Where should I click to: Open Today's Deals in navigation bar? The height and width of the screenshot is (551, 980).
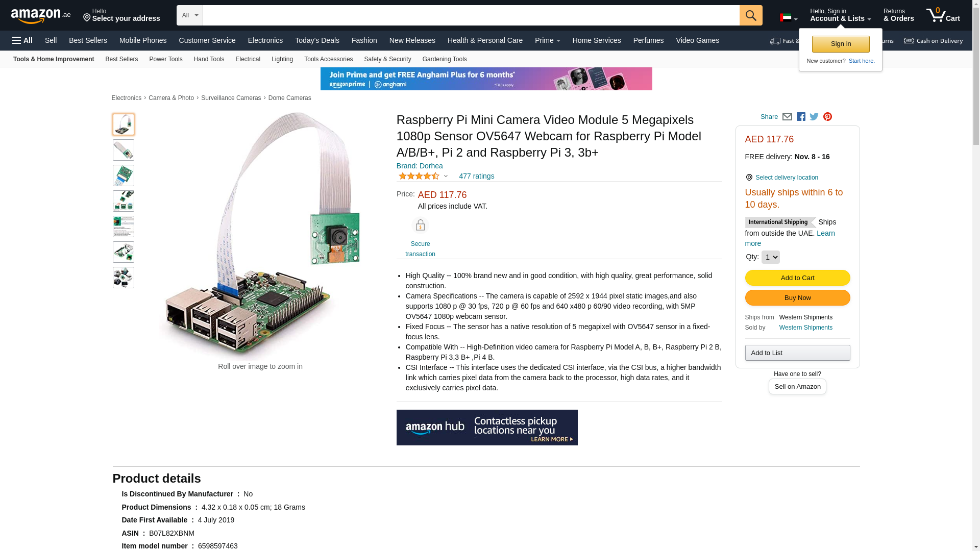click(x=317, y=40)
